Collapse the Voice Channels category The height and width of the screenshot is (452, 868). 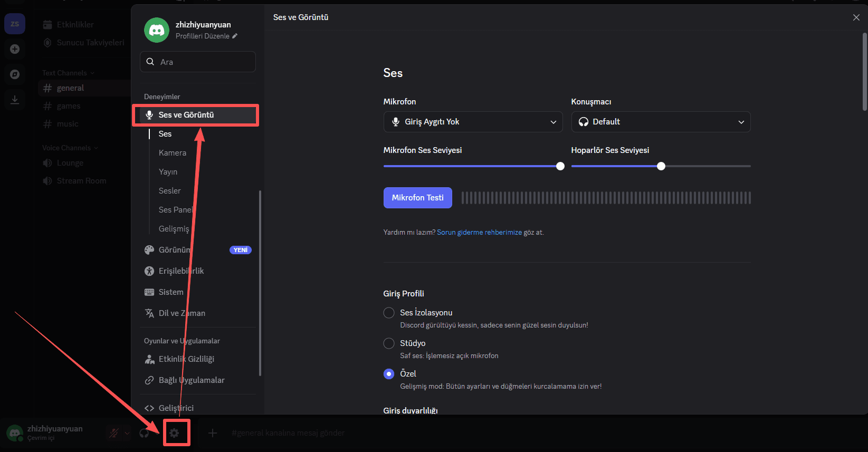pos(70,148)
